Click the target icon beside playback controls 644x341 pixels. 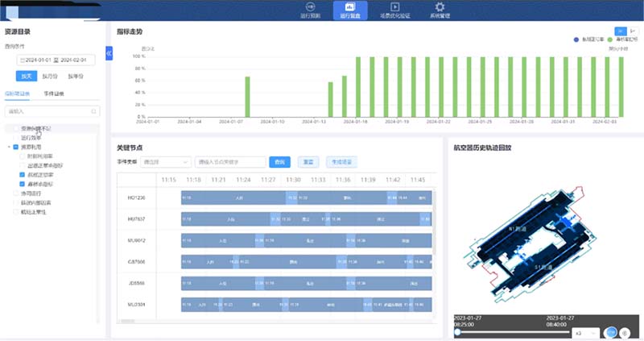click(x=625, y=332)
